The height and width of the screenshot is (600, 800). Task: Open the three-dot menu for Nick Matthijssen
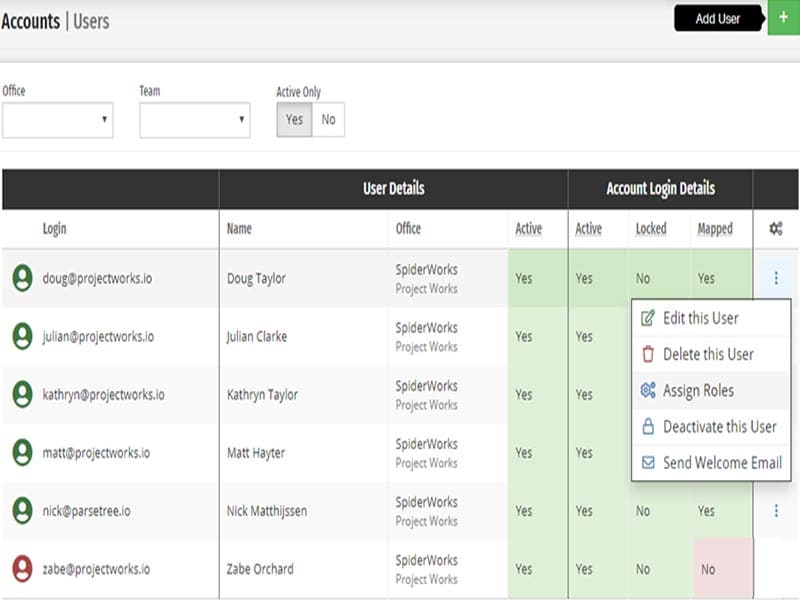[776, 511]
